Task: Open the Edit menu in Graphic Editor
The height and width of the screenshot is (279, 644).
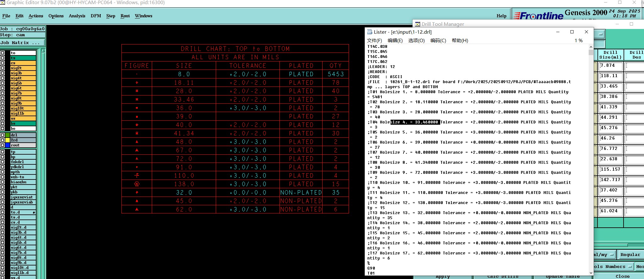Action: coord(19,16)
